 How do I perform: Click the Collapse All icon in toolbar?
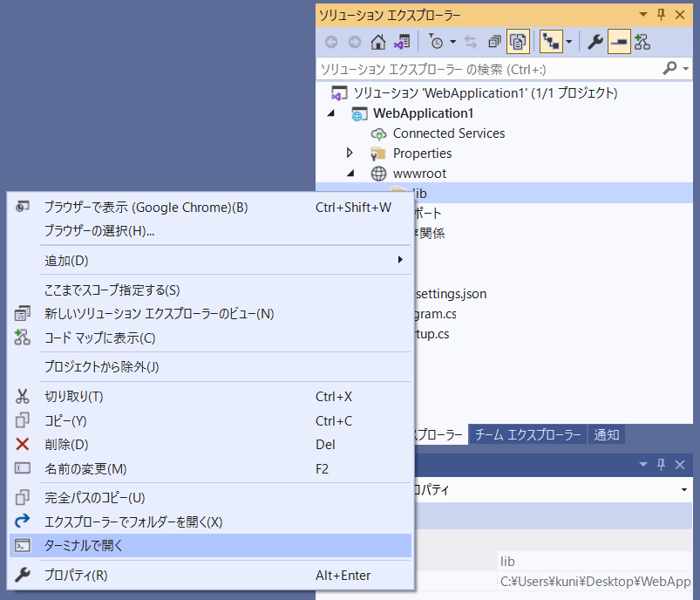494,42
